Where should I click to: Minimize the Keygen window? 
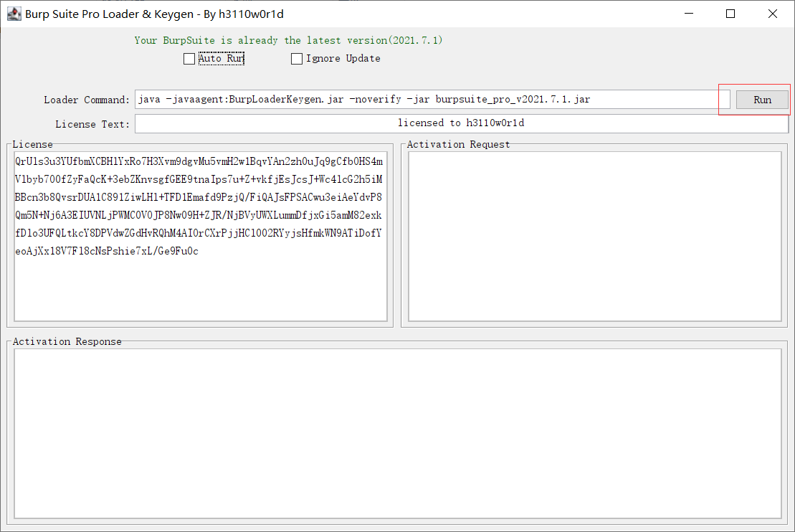point(688,14)
